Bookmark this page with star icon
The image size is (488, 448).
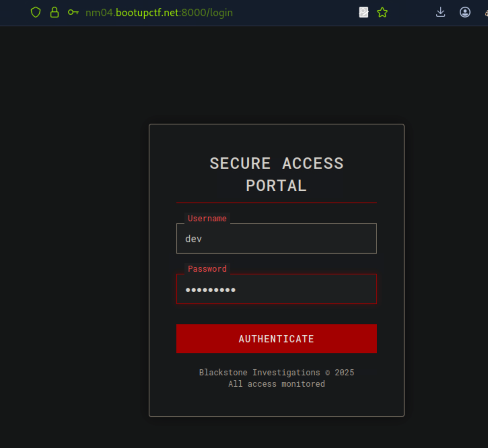pos(382,12)
